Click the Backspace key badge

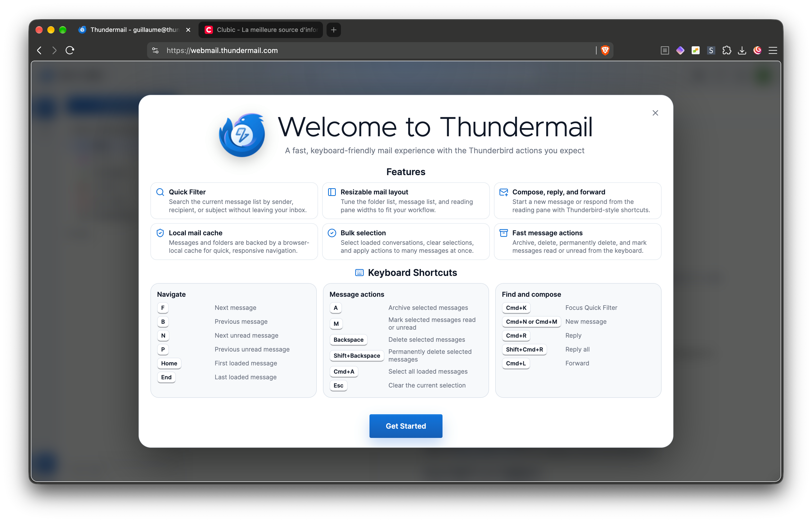348,340
